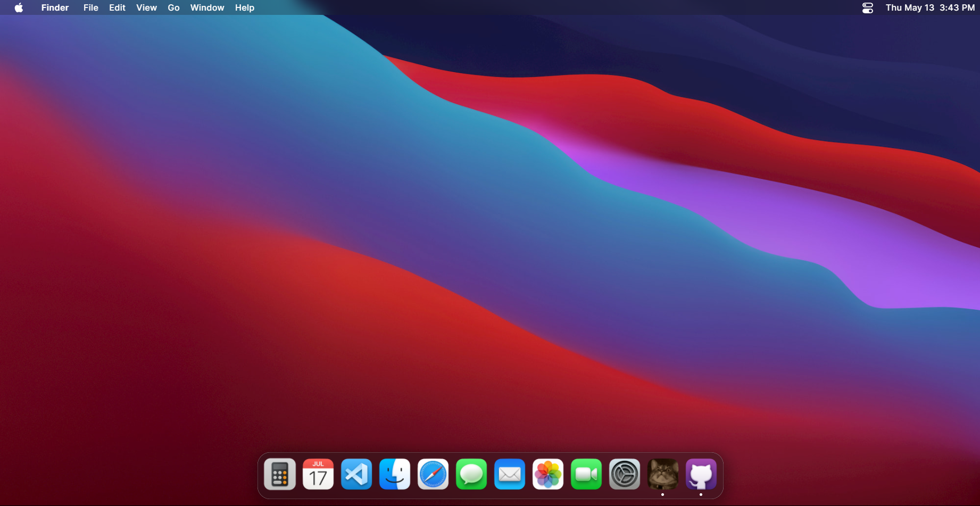The image size is (980, 506).
Task: Open the Apple menu
Action: (x=18, y=7)
